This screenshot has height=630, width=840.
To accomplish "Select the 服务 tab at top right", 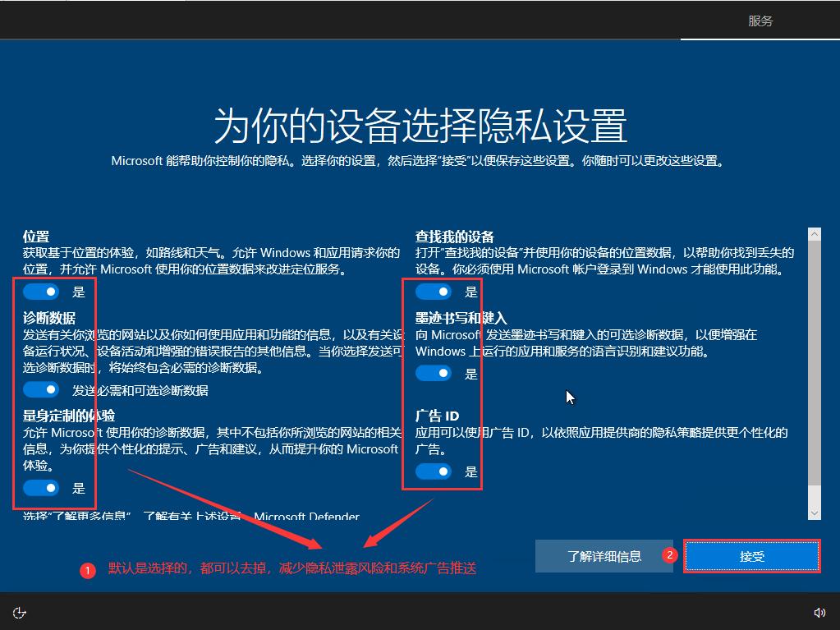I will 760,21.
